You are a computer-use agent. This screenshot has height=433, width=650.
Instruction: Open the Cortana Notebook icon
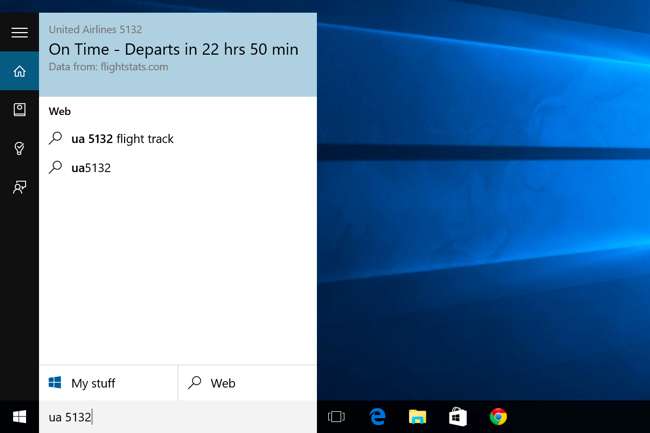[19, 109]
